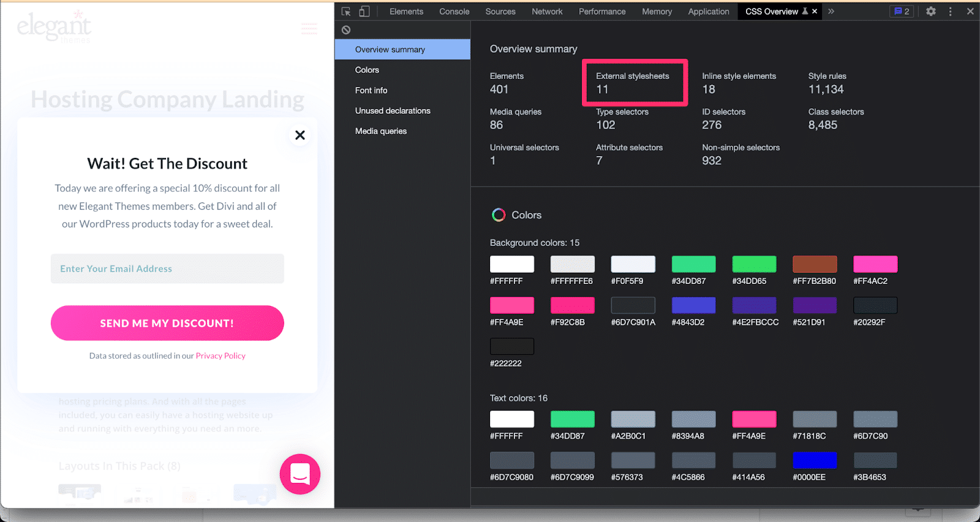Select background swatch #521D91
Screen dimensions: 980x522
click(815, 305)
